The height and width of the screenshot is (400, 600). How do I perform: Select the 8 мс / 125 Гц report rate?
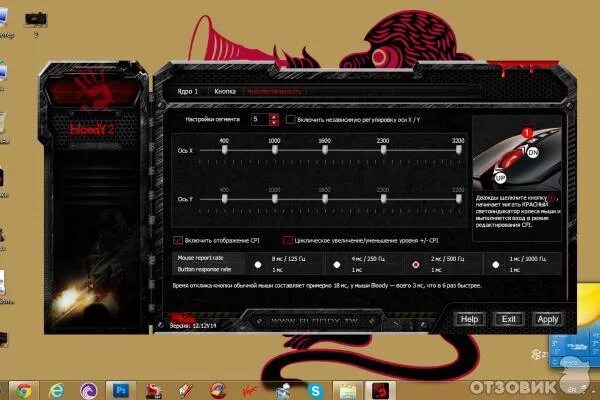pyautogui.click(x=258, y=264)
